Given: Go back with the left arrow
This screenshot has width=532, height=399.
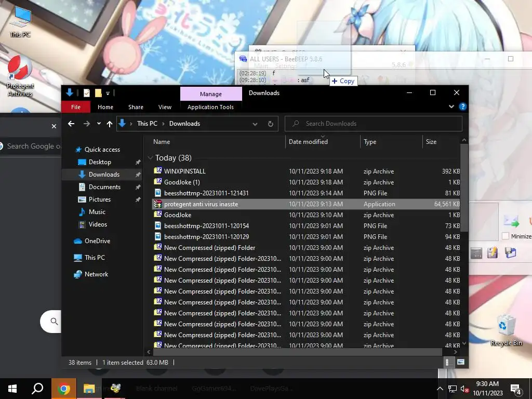Looking at the screenshot, I should pos(71,124).
